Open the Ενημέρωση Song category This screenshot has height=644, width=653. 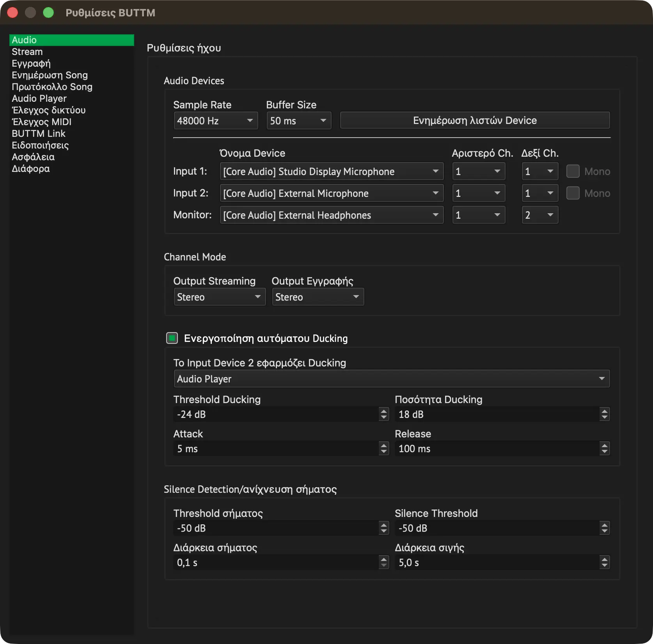coord(72,75)
